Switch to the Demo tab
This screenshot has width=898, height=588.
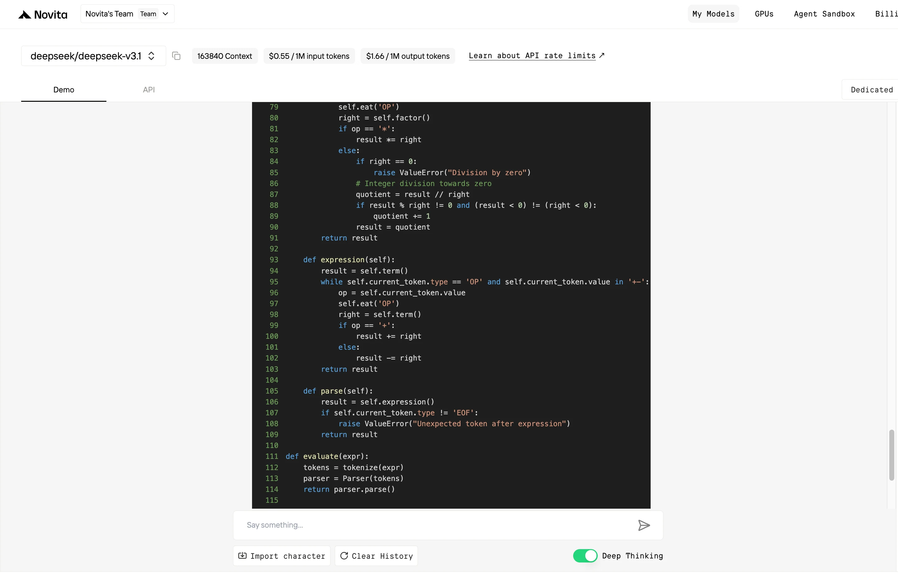pyautogui.click(x=64, y=90)
